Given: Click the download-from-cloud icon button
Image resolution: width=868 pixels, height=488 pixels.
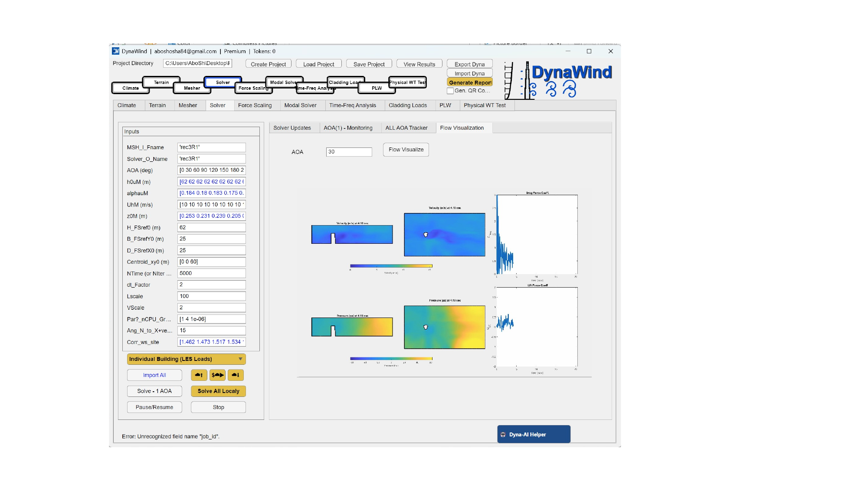Looking at the screenshot, I should coord(236,375).
